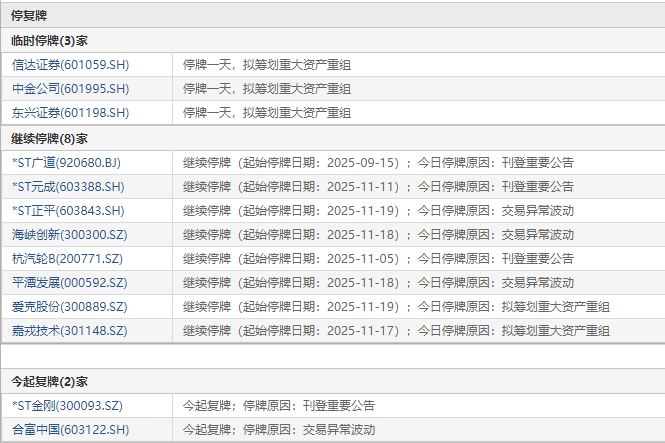Select the resumption reason for 合富中国
This screenshot has width=665, height=443.
[279, 429]
